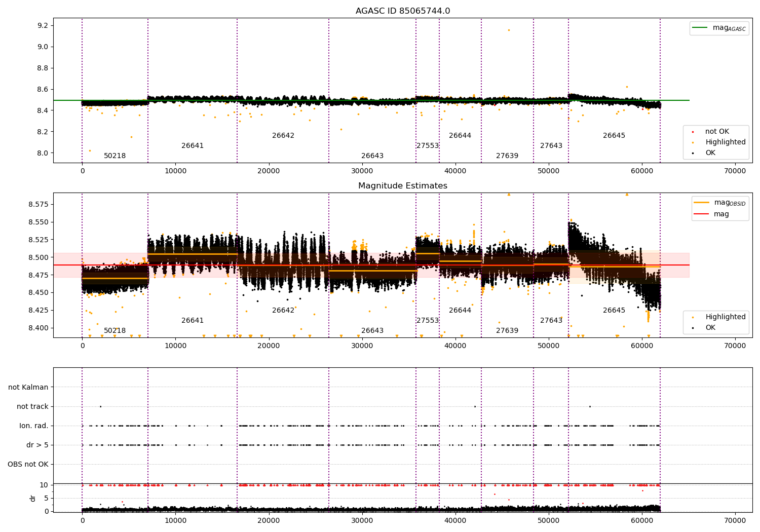The image size is (760, 532).
Task: Click OBSID label 27643 in Magnitude Estimates panel
Action: [551, 321]
